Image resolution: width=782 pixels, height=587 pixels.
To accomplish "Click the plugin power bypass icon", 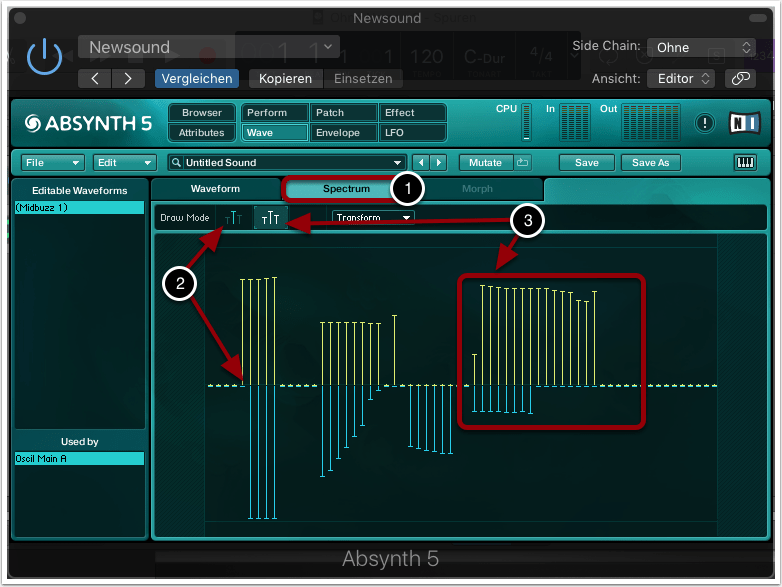I will tap(44, 58).
